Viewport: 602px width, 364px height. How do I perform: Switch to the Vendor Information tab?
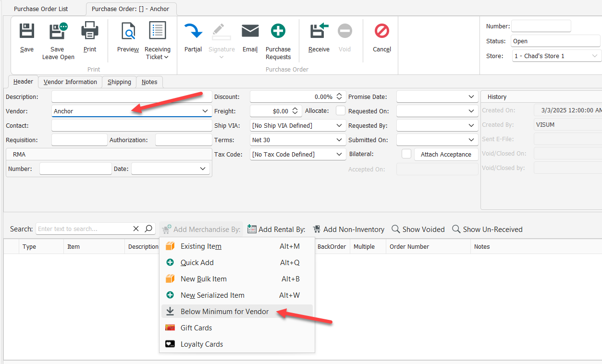point(70,82)
